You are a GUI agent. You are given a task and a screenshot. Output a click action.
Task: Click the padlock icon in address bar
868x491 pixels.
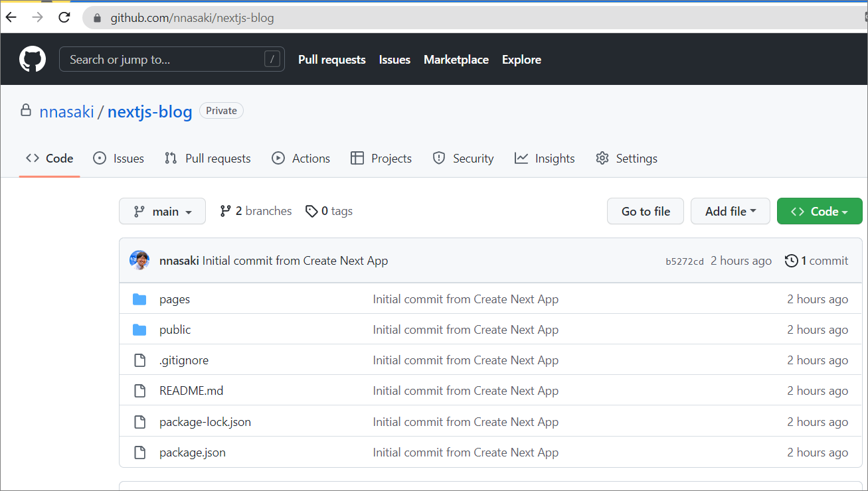pos(97,18)
